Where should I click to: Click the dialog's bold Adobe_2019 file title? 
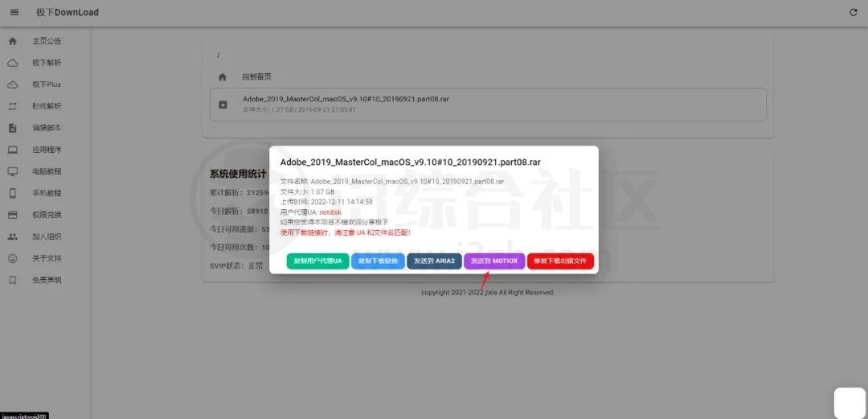point(410,162)
